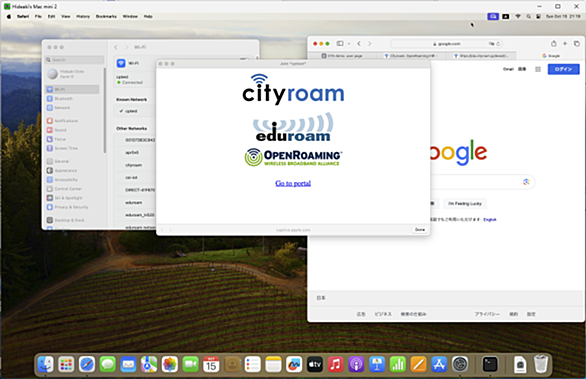Click the Safari share icon

click(553, 44)
